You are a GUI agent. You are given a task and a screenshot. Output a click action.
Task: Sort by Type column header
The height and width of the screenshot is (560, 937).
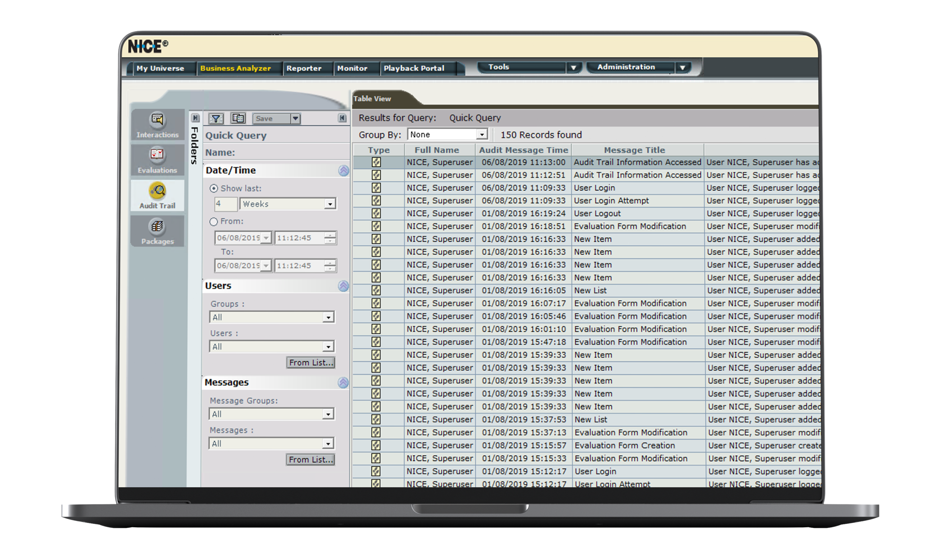[x=379, y=150]
